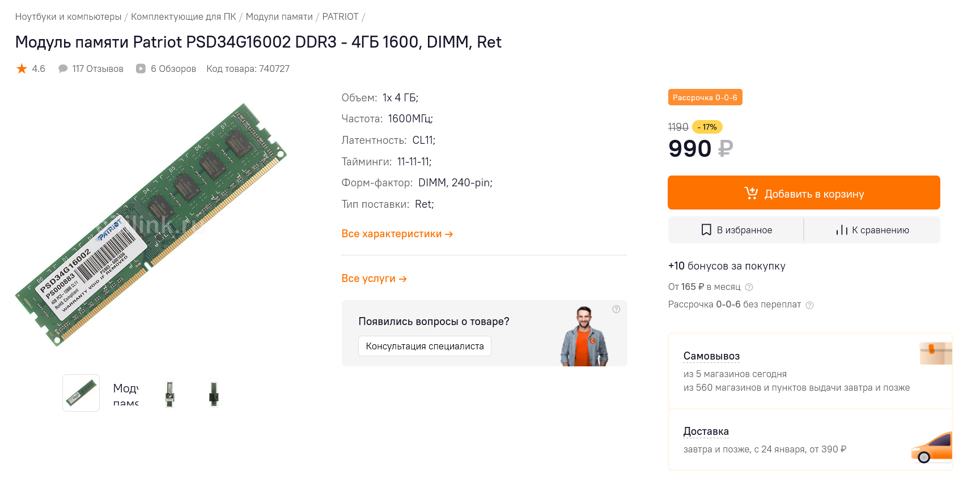Open Самовывоз pickup options
Viewport: 980px width, 483px height.
click(x=711, y=356)
